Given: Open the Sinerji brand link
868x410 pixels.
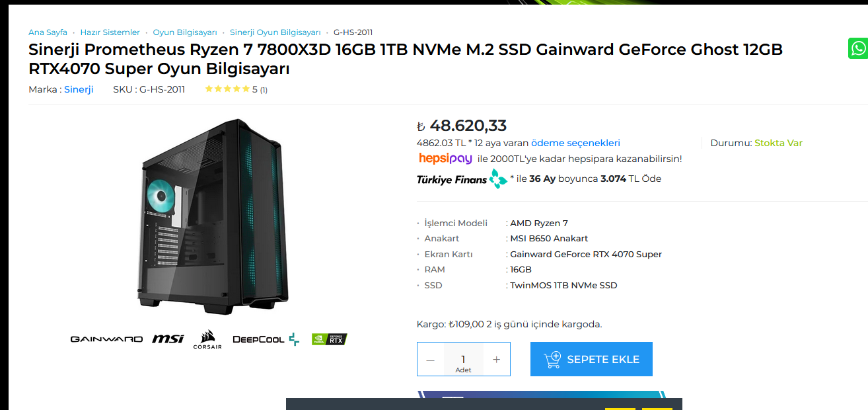Looking at the screenshot, I should coord(79,89).
